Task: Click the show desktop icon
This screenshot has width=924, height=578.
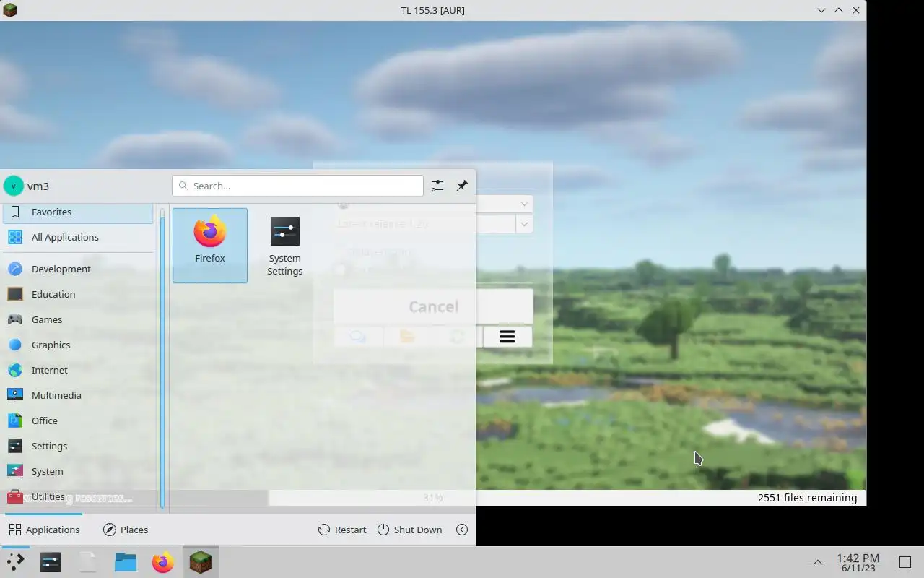Action: [x=905, y=562]
